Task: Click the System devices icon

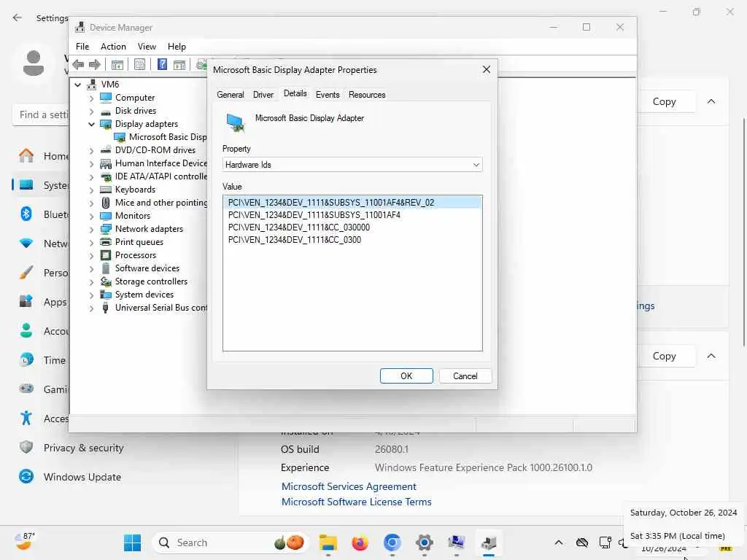Action: [x=106, y=295]
